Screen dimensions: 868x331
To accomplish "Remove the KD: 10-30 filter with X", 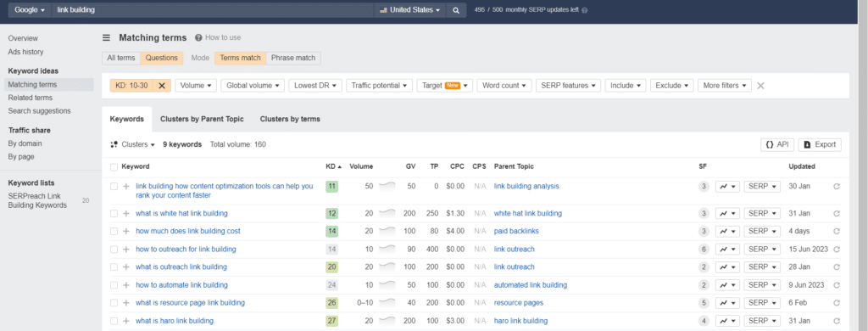I will point(162,86).
